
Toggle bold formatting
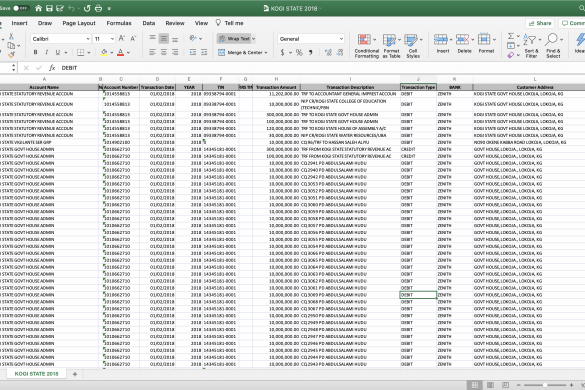tap(35, 52)
